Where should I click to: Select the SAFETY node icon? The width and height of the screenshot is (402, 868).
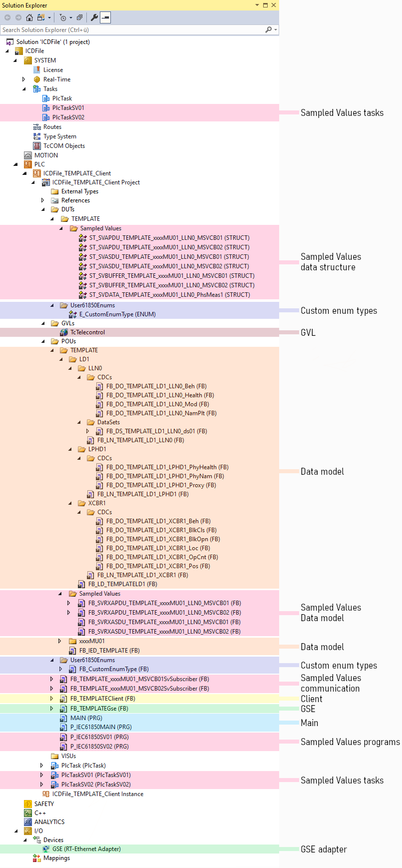pyautogui.click(x=28, y=804)
